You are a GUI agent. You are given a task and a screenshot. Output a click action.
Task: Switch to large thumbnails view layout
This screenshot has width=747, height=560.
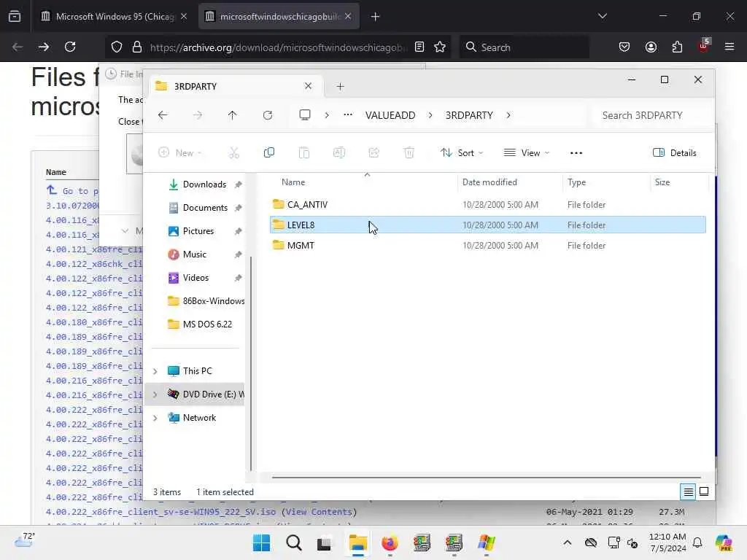pyautogui.click(x=704, y=491)
